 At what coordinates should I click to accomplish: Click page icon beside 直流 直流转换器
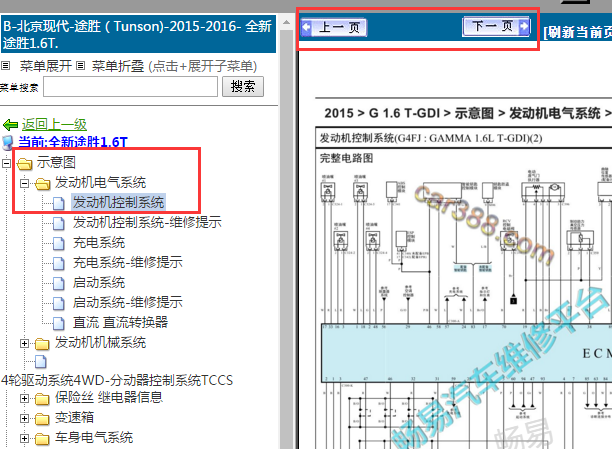59,324
